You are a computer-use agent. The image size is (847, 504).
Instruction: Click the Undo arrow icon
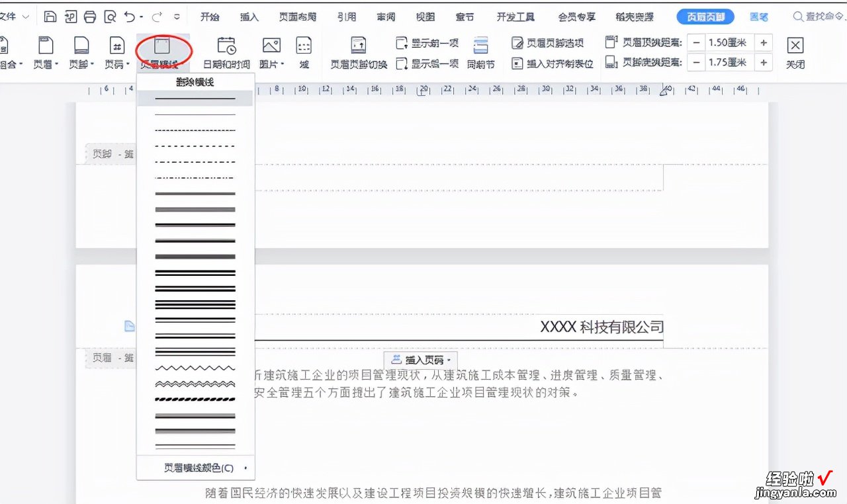pos(130,17)
